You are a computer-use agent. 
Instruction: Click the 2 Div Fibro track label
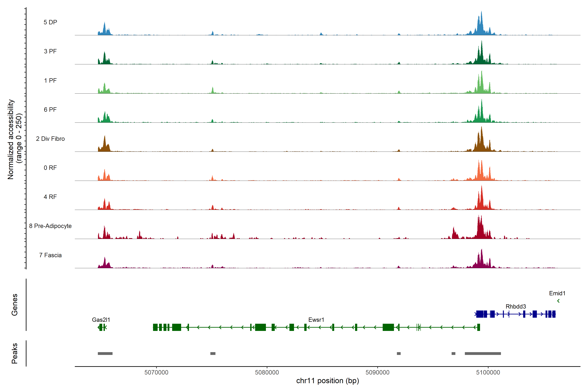(50, 139)
